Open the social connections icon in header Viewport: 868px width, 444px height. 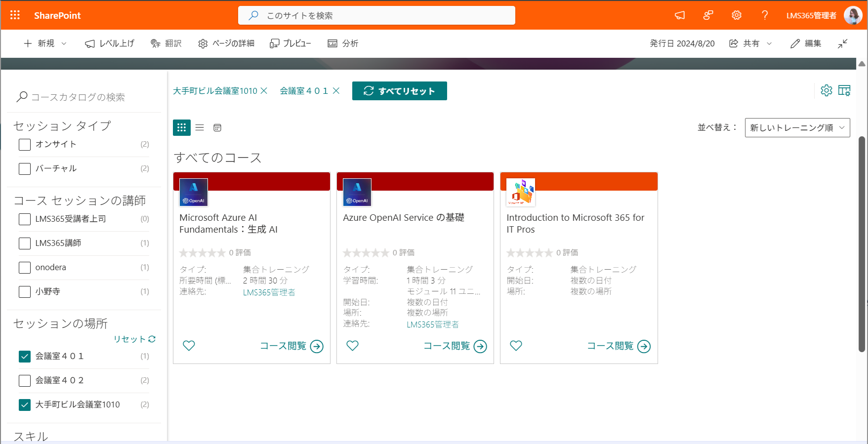(x=708, y=15)
